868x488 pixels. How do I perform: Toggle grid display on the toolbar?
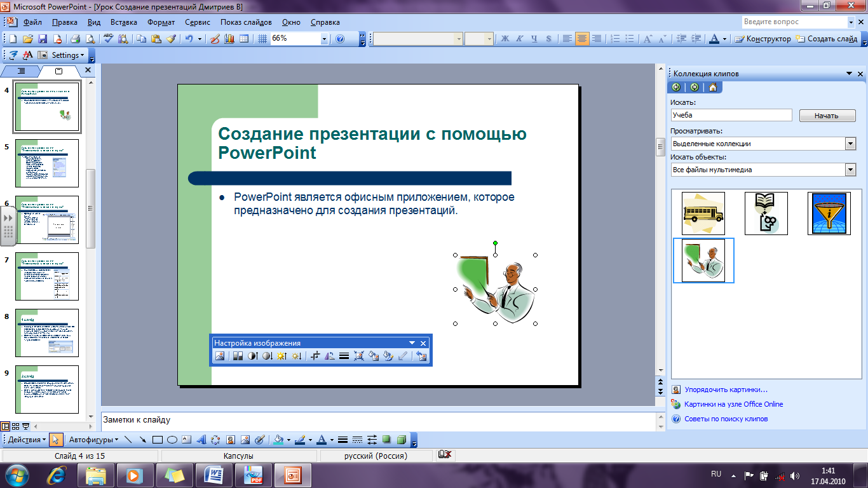262,39
